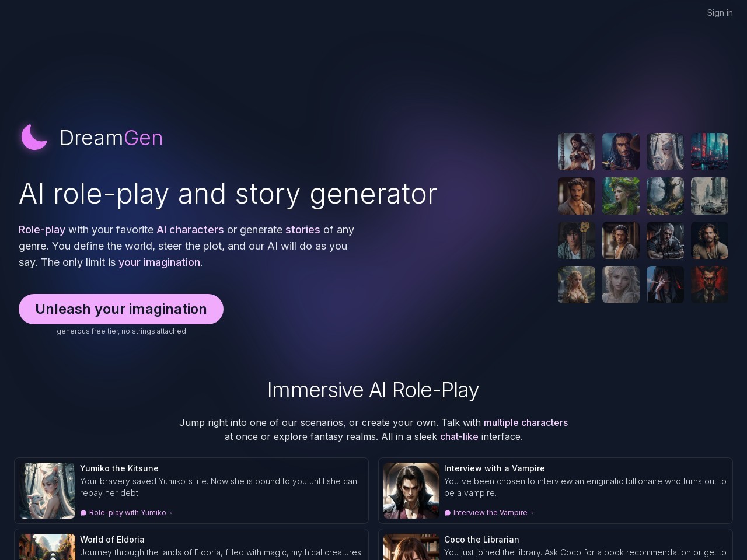Click the foggy city street car thumbnail

coord(710,196)
